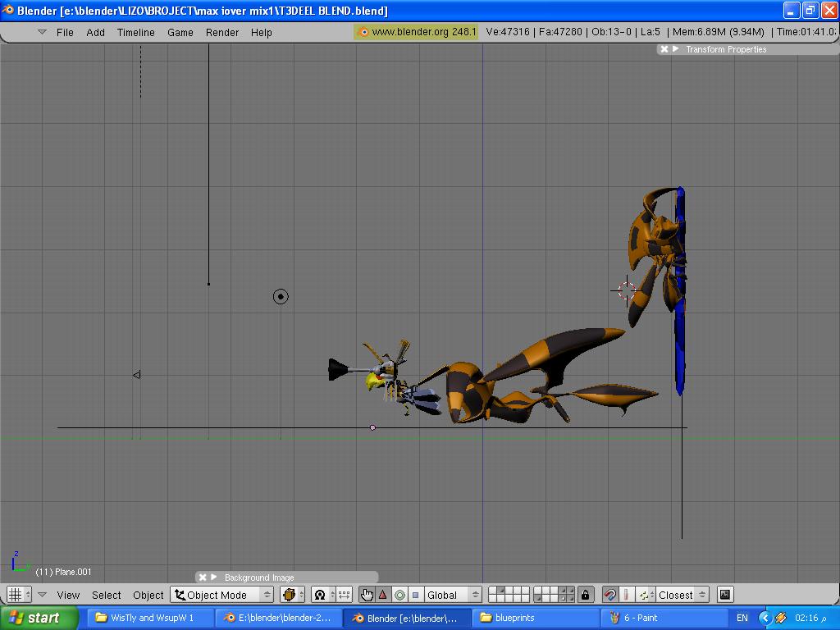Image resolution: width=840 pixels, height=630 pixels.
Task: Select the blue vertical blade object
Action: coord(680,332)
